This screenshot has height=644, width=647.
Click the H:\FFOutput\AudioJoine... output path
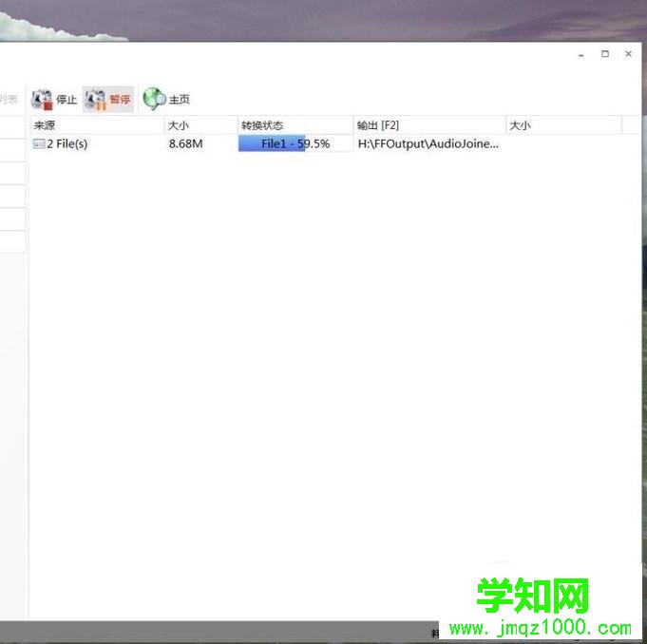pyautogui.click(x=428, y=144)
